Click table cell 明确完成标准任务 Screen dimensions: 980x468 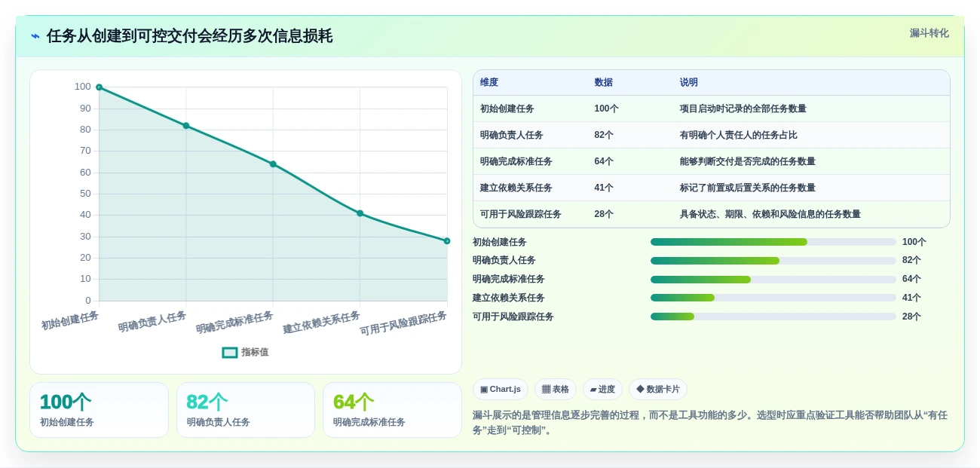[x=516, y=161]
